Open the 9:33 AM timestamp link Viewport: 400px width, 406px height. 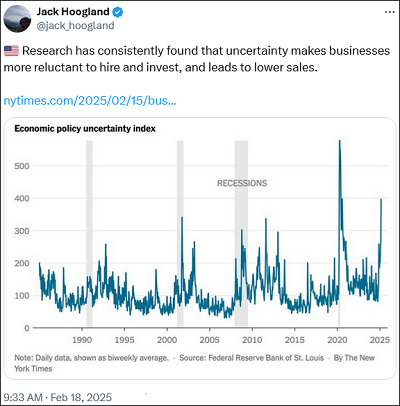click(x=23, y=397)
